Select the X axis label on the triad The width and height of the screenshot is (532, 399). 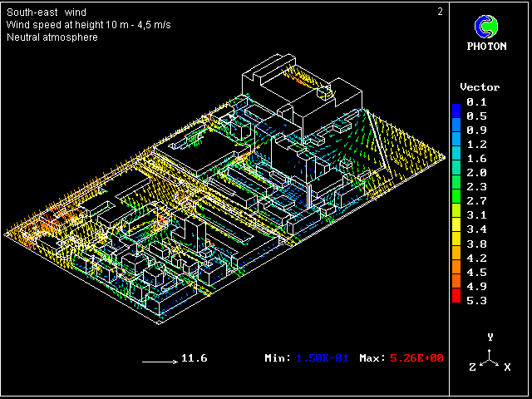coord(507,367)
